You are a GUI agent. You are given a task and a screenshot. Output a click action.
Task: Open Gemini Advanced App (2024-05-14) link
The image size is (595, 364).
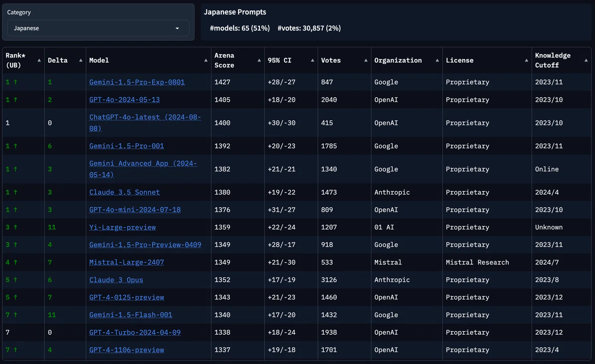pyautogui.click(x=143, y=169)
